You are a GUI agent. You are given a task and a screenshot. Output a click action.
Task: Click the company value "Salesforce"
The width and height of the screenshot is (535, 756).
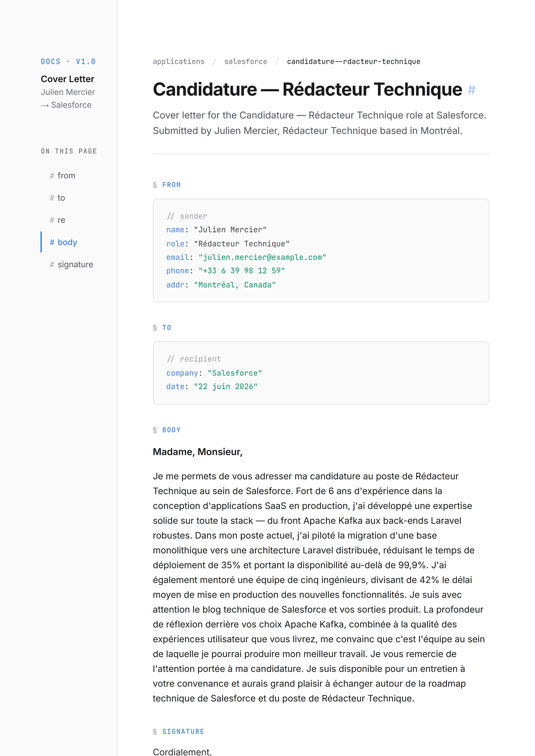(235, 373)
